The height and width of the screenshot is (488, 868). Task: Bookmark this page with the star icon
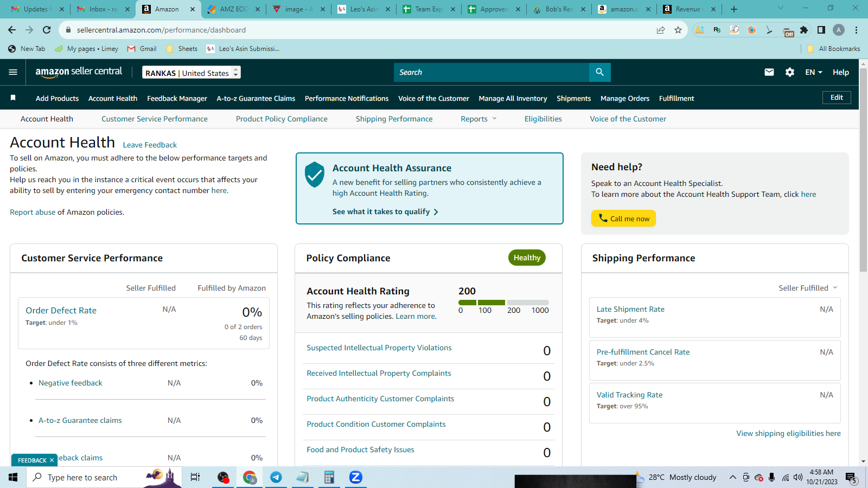678,30
